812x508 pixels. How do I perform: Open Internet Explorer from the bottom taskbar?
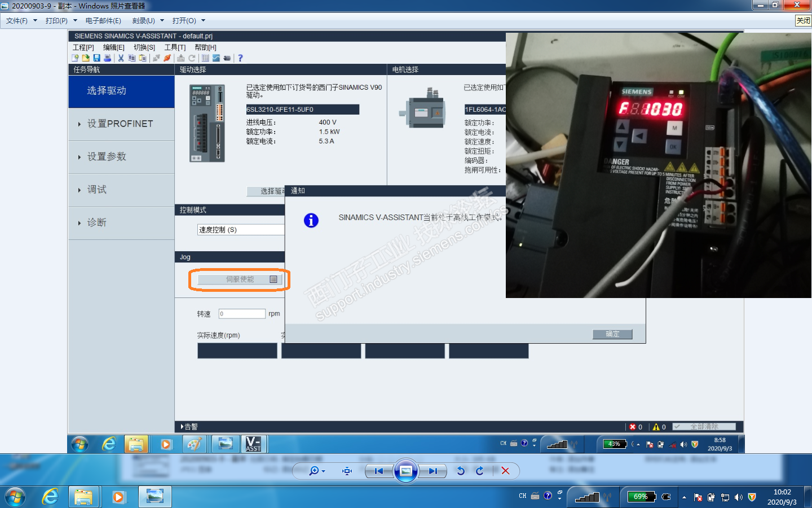[50, 497]
